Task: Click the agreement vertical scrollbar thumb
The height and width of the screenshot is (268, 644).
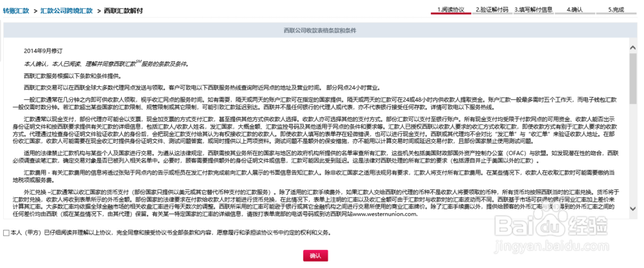Action: pyautogui.click(x=633, y=79)
